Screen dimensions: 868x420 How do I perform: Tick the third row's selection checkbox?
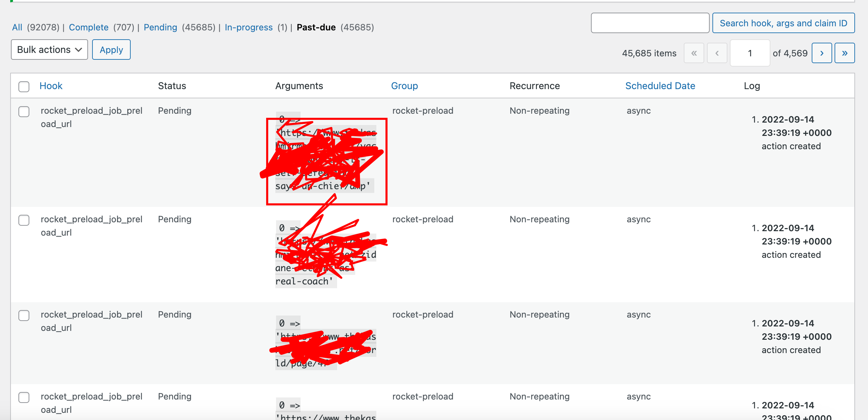point(24,316)
